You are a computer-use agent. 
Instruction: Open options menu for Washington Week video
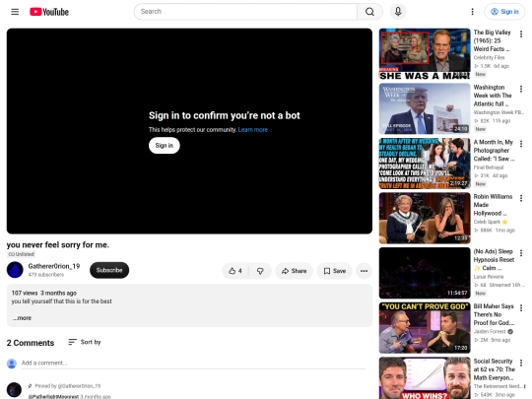[x=521, y=89]
